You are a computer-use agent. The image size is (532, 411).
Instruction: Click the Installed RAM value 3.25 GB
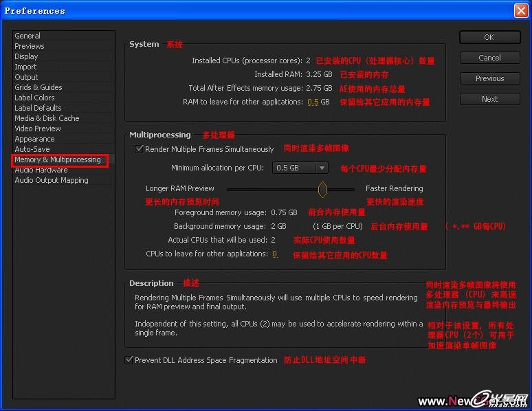(319, 74)
